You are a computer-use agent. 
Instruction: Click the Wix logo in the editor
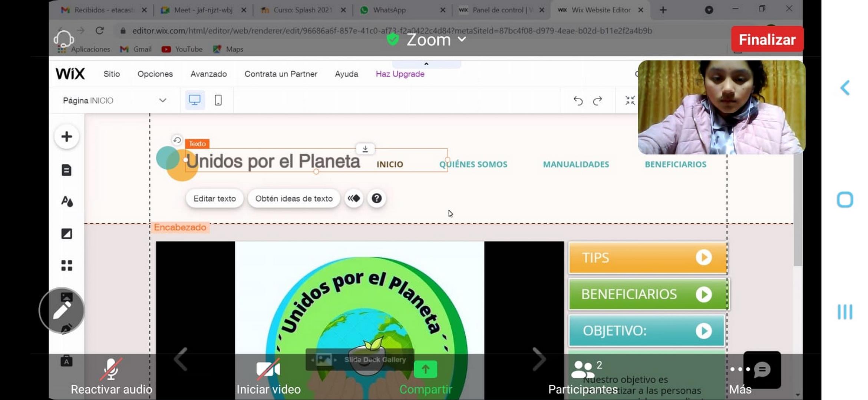click(x=70, y=74)
